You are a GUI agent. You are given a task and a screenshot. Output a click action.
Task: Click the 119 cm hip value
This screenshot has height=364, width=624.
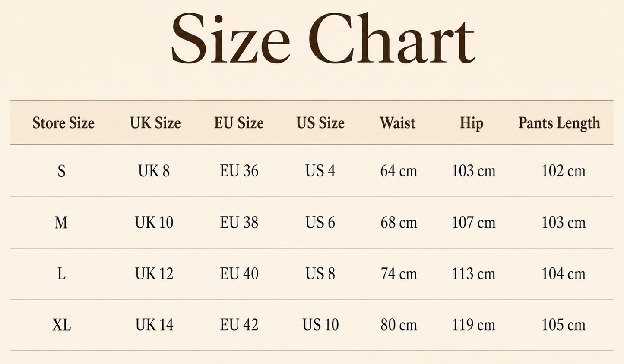click(x=474, y=325)
